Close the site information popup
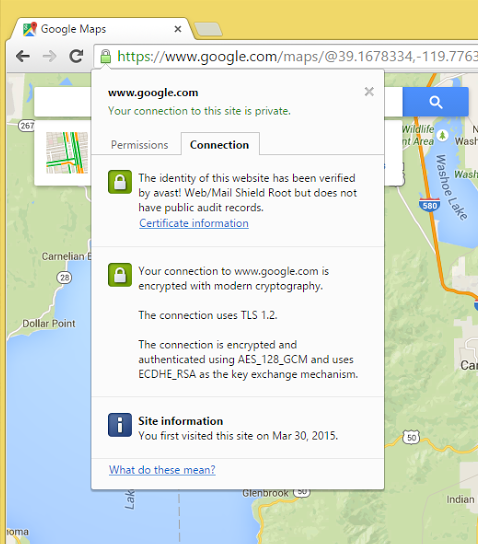Screen dimensions: 478x544 369,92
